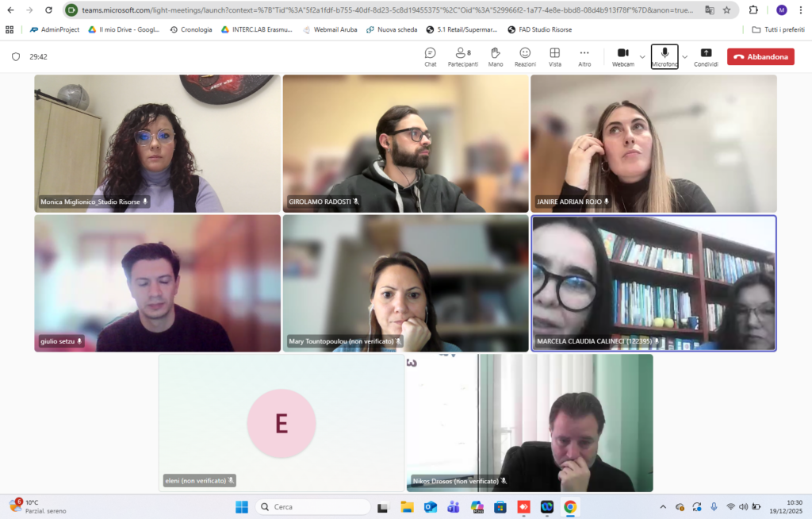
Task: Change layout using Vista icon
Action: tap(554, 57)
